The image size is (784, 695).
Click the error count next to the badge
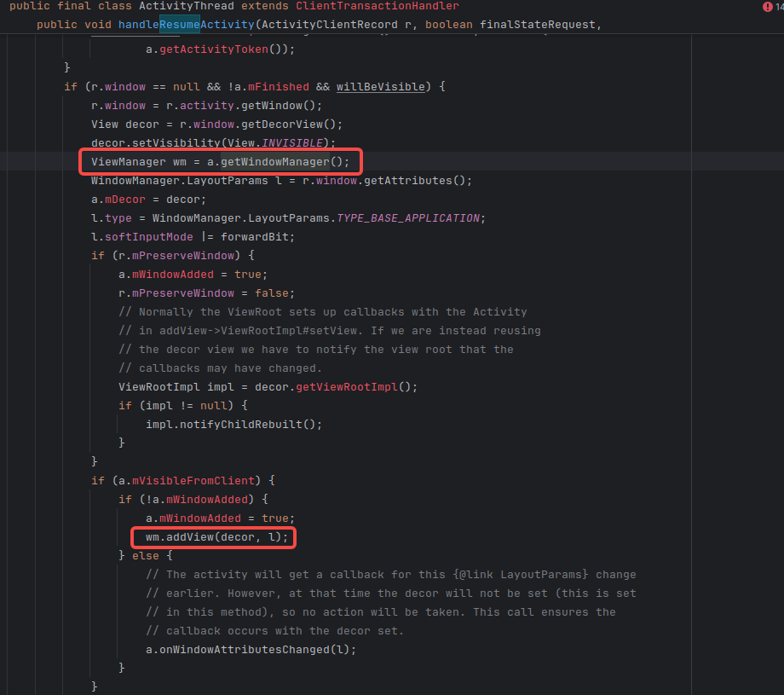pyautogui.click(x=778, y=7)
